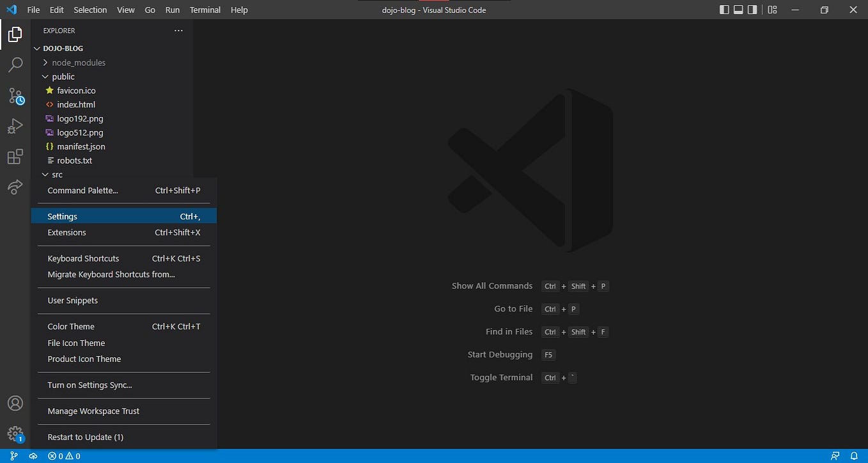The height and width of the screenshot is (463, 868).
Task: Collapse the src folder
Action: click(57, 174)
